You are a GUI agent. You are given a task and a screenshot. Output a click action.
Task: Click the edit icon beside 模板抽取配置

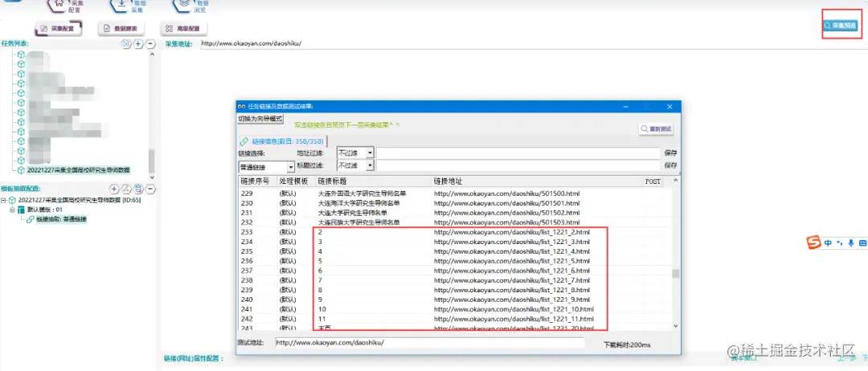click(126, 189)
